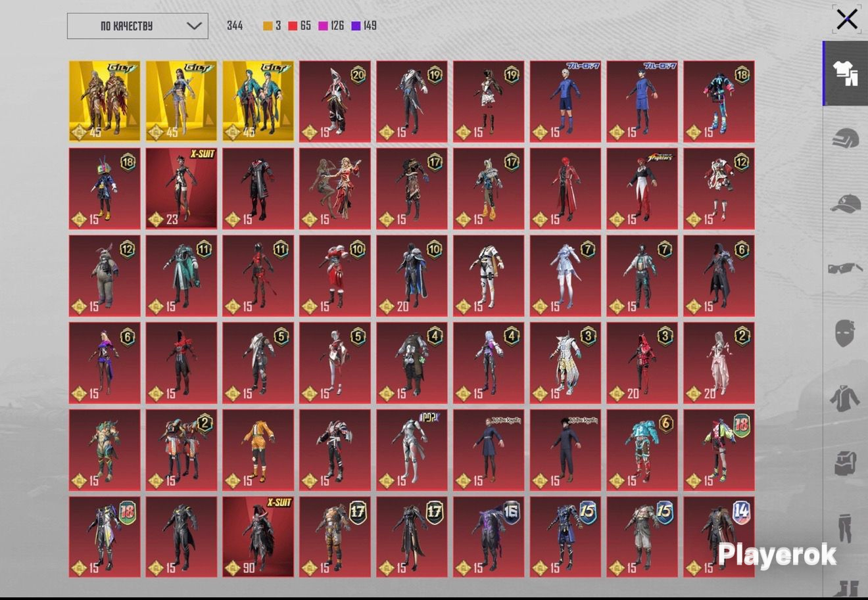The image size is (868, 600).
Task: Choose the white-red outfit with badge 12
Action: (x=719, y=189)
